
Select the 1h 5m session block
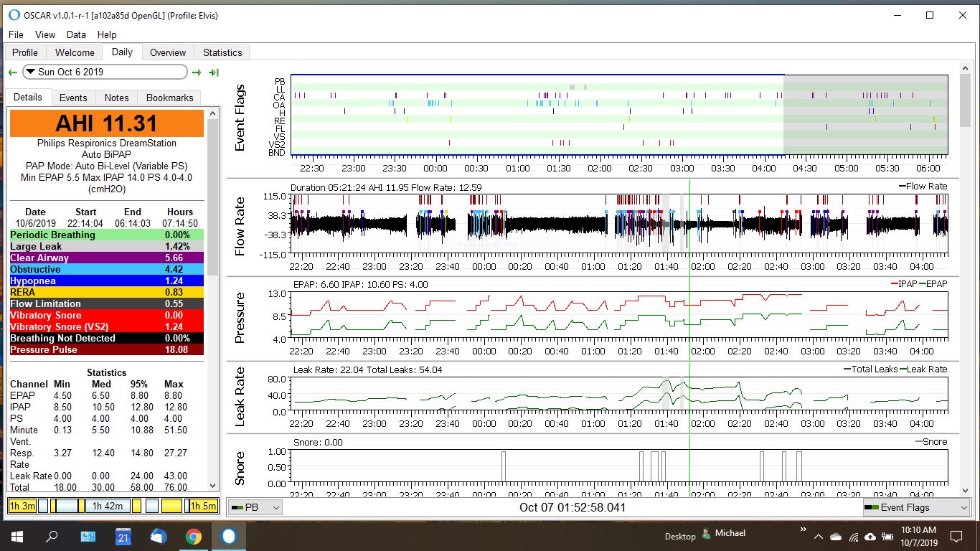(x=203, y=506)
